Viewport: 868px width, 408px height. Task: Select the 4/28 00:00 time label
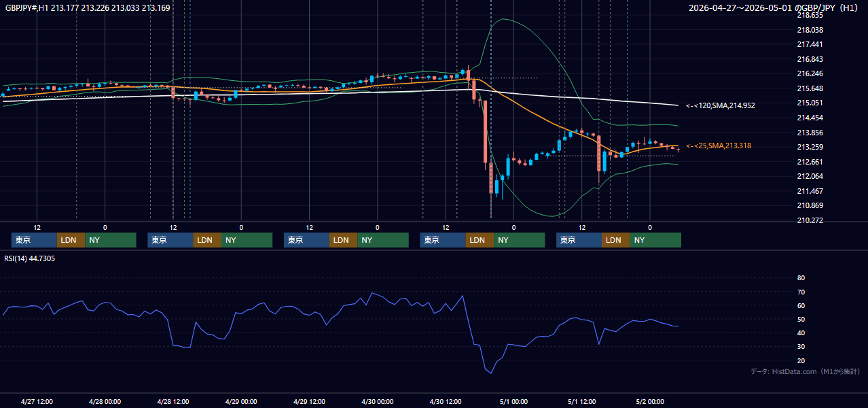pyautogui.click(x=105, y=402)
